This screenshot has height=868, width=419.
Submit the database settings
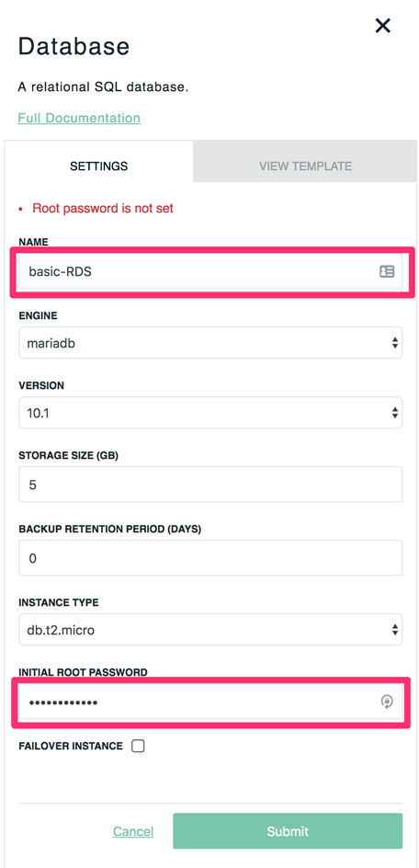[288, 831]
